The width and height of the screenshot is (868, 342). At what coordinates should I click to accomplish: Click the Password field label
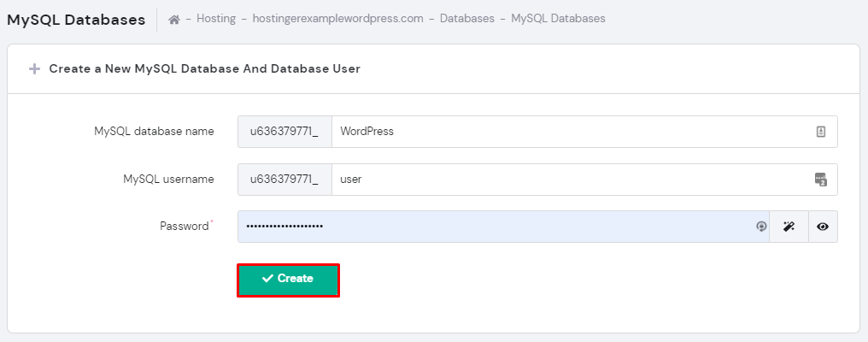(184, 227)
